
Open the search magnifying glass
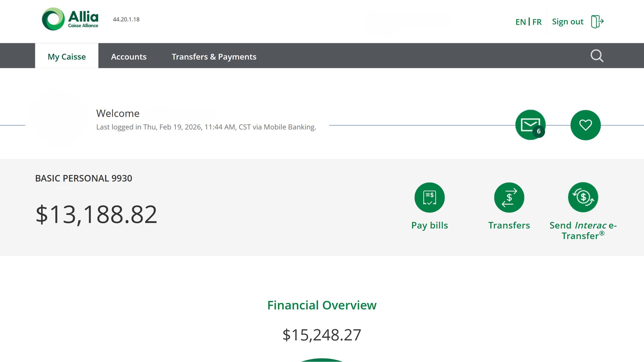(x=597, y=56)
